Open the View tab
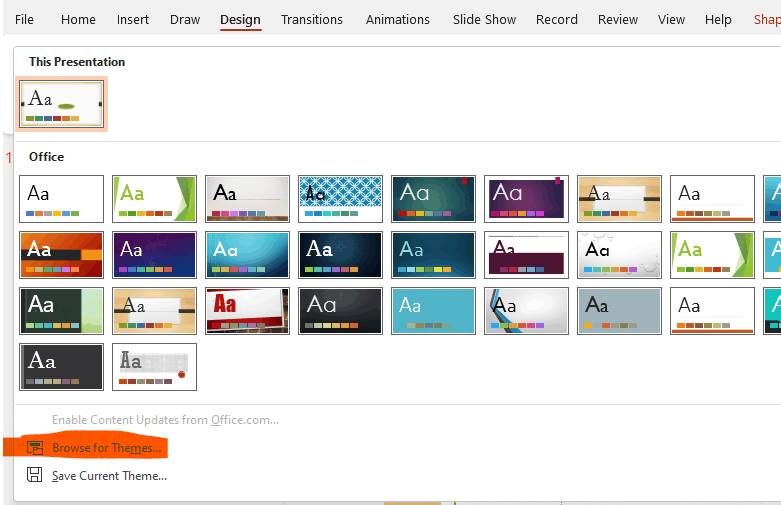 (x=671, y=19)
